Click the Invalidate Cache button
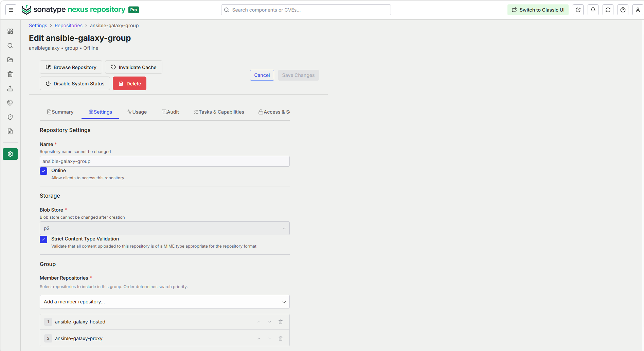The height and width of the screenshot is (351, 644). coord(133,67)
